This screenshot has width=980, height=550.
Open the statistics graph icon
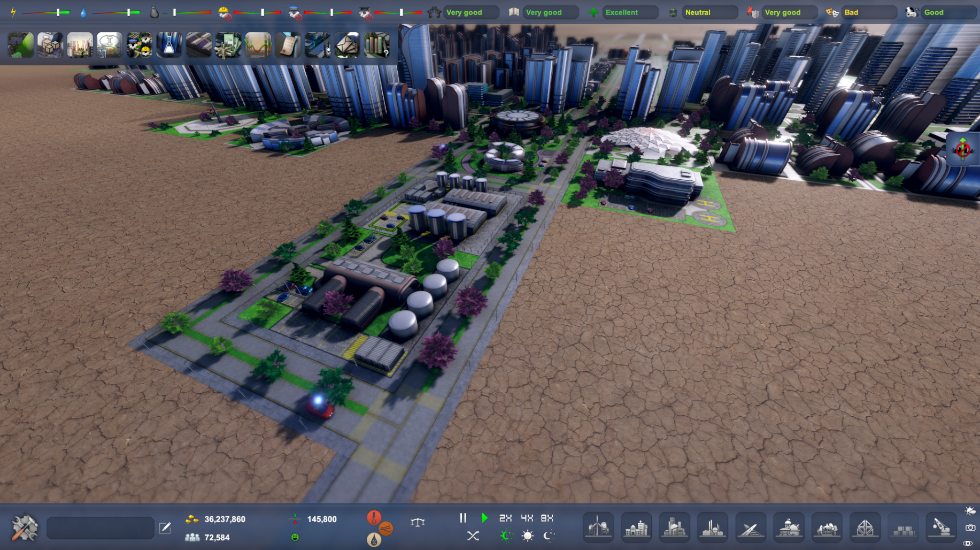tap(258, 45)
